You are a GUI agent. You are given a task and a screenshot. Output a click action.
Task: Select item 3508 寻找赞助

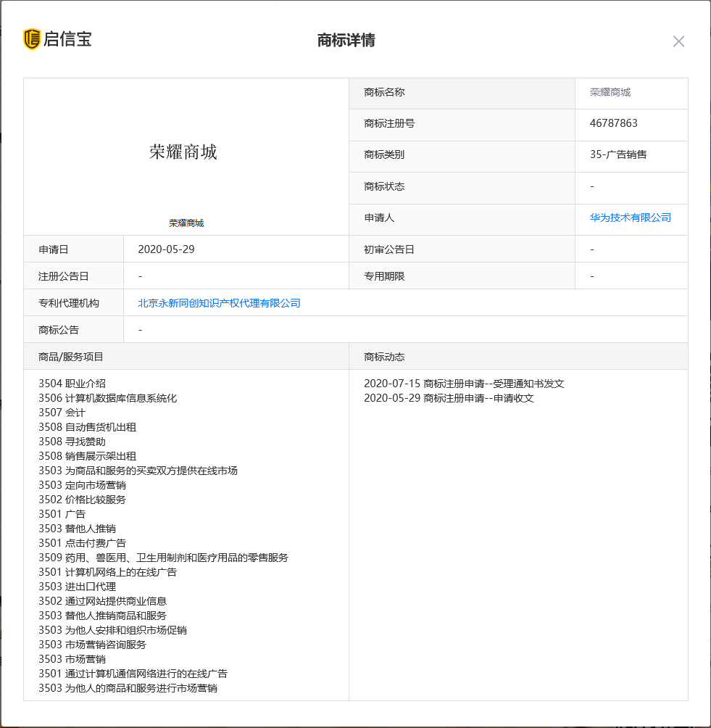[x=72, y=442]
